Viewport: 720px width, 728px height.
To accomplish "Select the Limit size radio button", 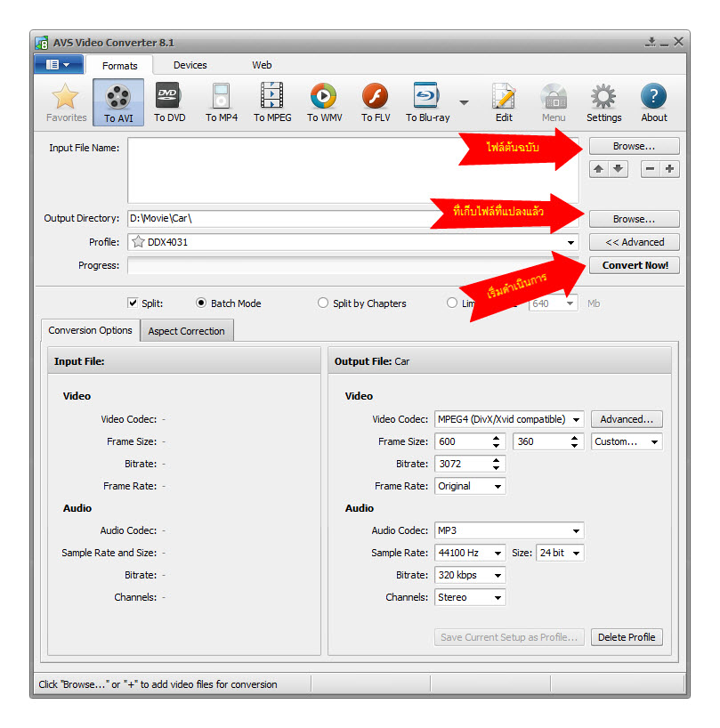I will tap(452, 303).
